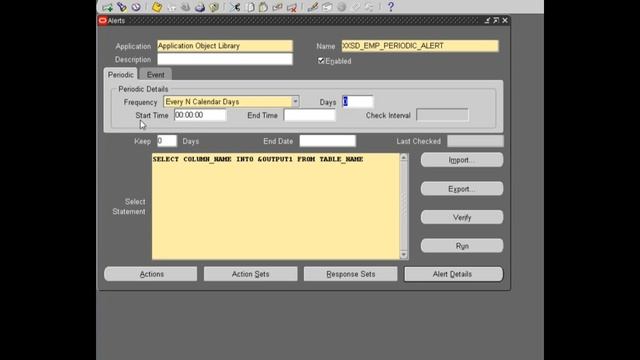Viewport: 640px width, 360px height.
Task: Click the Oracle icon in Alerts title bar
Action: (x=102, y=20)
